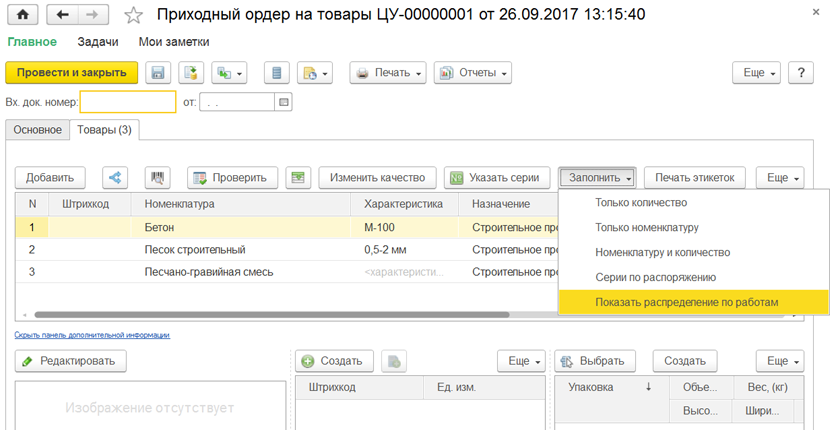Focus the Вх. док. номер field

(128, 102)
